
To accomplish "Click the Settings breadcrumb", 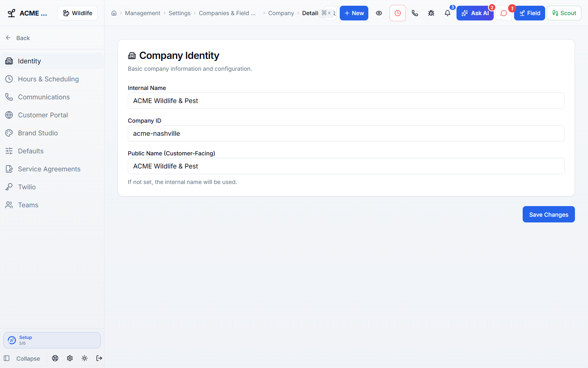I will click(180, 13).
